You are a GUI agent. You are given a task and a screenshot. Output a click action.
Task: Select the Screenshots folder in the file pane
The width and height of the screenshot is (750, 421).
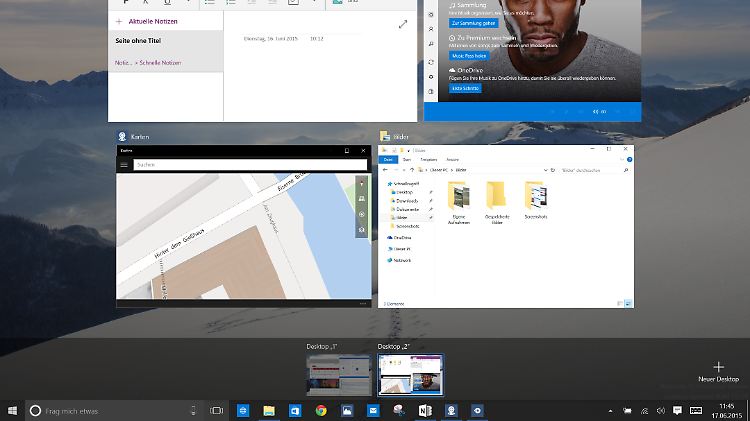536,201
